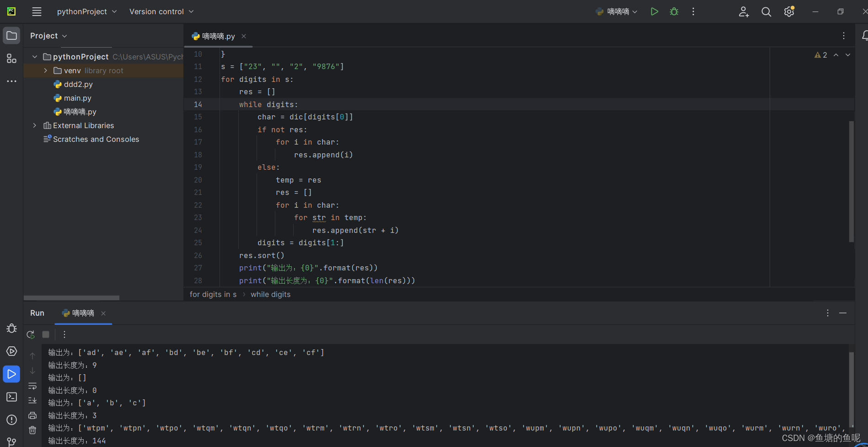Open the pythonProject dropdown
The height and width of the screenshot is (447, 868).
coord(87,11)
